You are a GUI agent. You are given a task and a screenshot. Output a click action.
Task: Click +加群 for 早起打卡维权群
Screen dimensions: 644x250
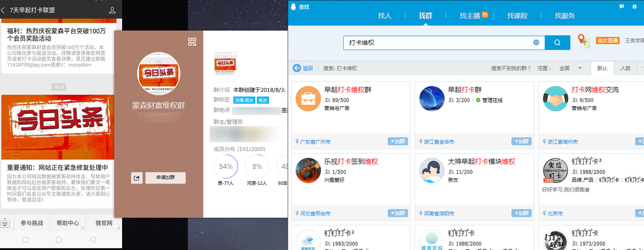pos(398,141)
